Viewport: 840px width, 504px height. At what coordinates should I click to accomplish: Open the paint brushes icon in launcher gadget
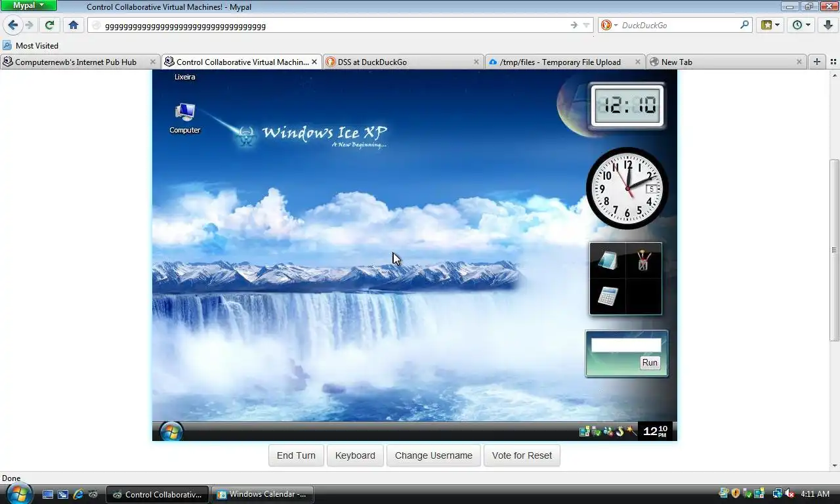[643, 261]
